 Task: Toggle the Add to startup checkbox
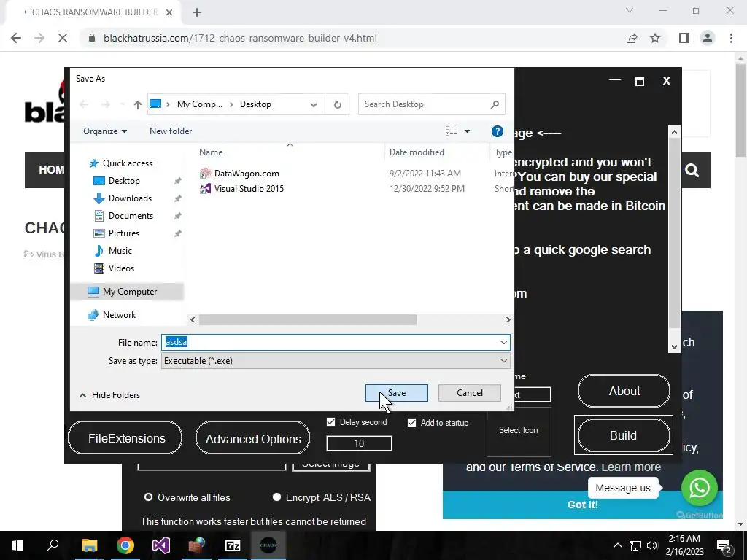(x=411, y=422)
